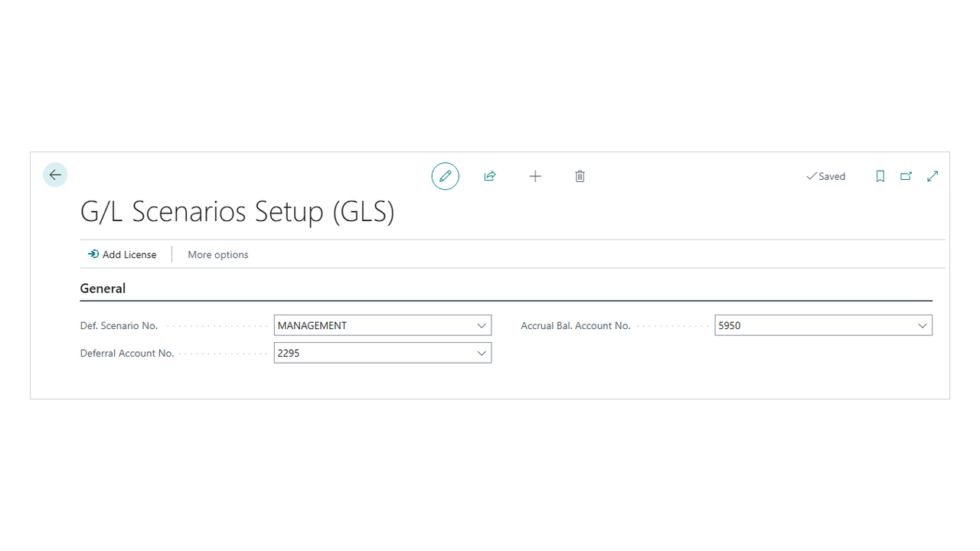Click the Deferral Account No. label
The height and width of the screenshot is (551, 980).
click(127, 353)
